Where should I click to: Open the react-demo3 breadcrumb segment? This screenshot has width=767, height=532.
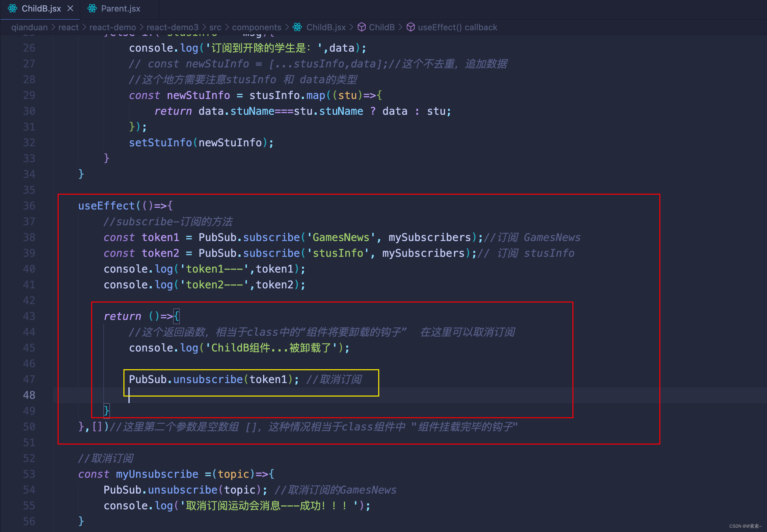coord(172,27)
